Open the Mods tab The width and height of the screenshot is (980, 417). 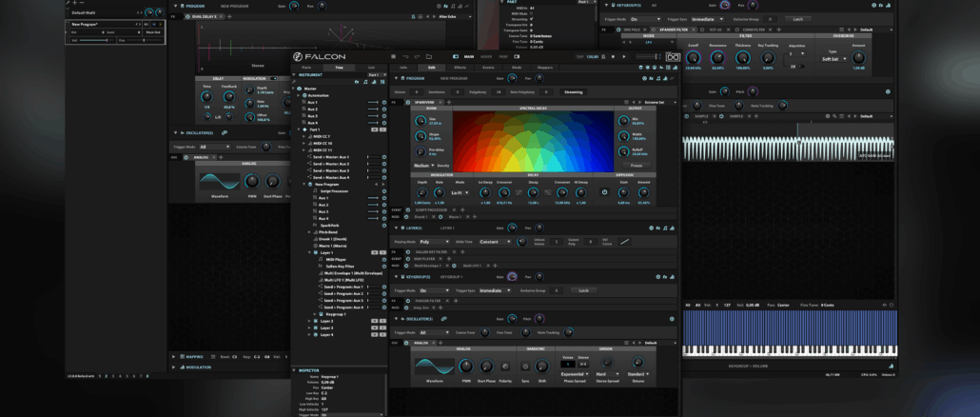point(517,67)
